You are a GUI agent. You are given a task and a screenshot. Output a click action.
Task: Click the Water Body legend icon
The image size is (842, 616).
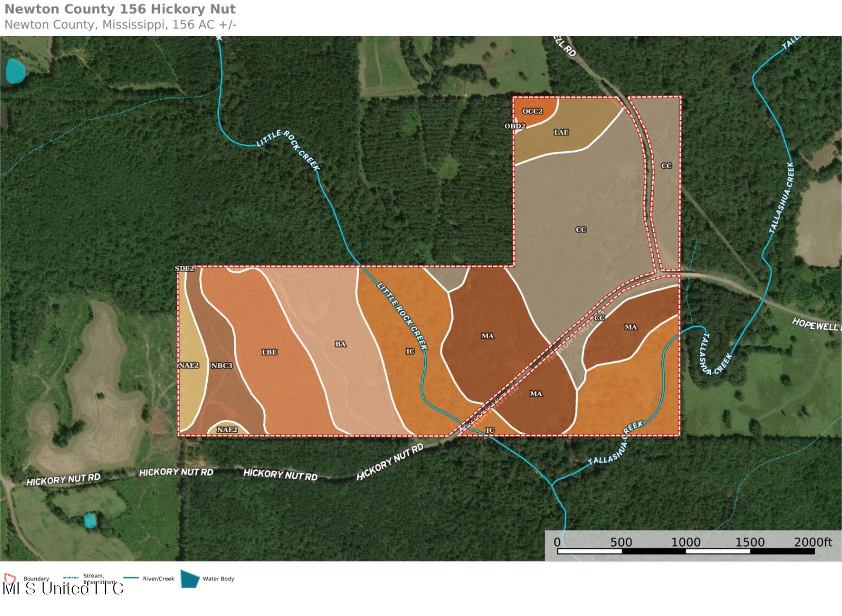click(x=190, y=579)
